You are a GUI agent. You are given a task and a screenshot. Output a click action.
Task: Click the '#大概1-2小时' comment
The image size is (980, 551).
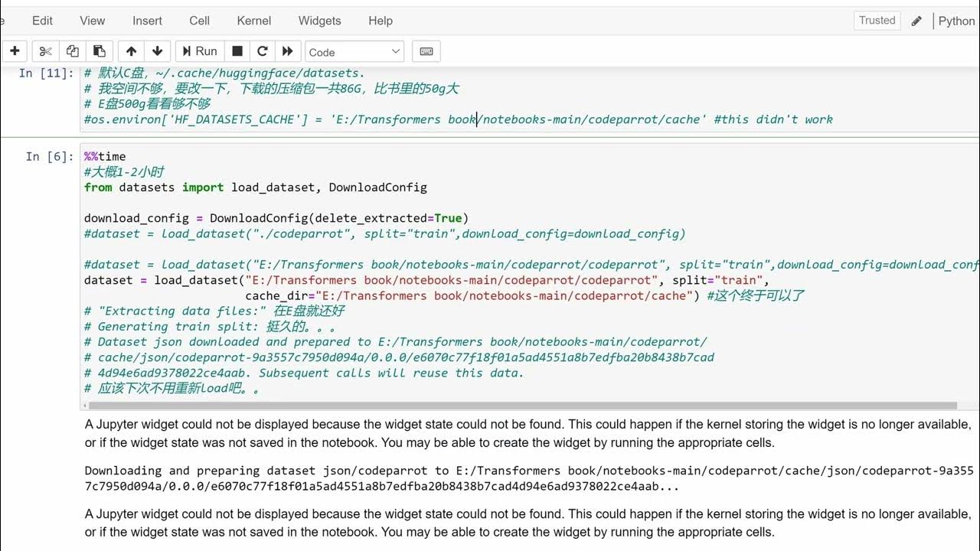click(124, 172)
